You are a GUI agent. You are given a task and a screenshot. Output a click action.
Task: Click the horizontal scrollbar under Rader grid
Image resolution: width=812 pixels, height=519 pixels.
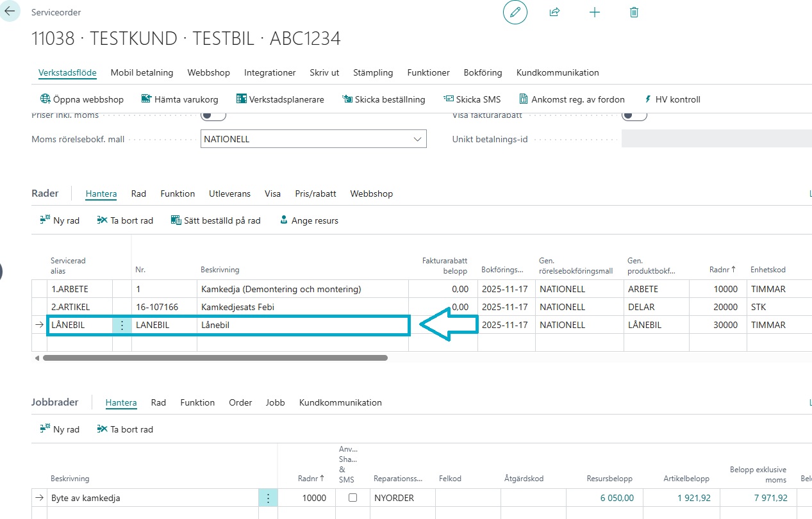(215, 358)
